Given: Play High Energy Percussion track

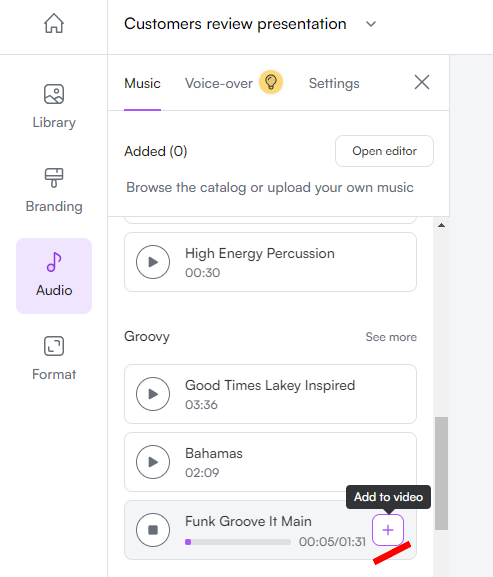Looking at the screenshot, I should pyautogui.click(x=153, y=262).
